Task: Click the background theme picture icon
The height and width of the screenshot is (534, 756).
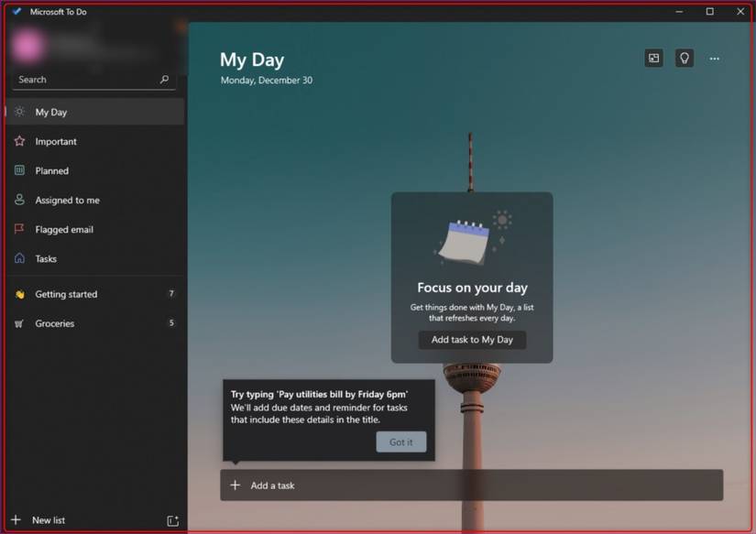Action: point(653,58)
